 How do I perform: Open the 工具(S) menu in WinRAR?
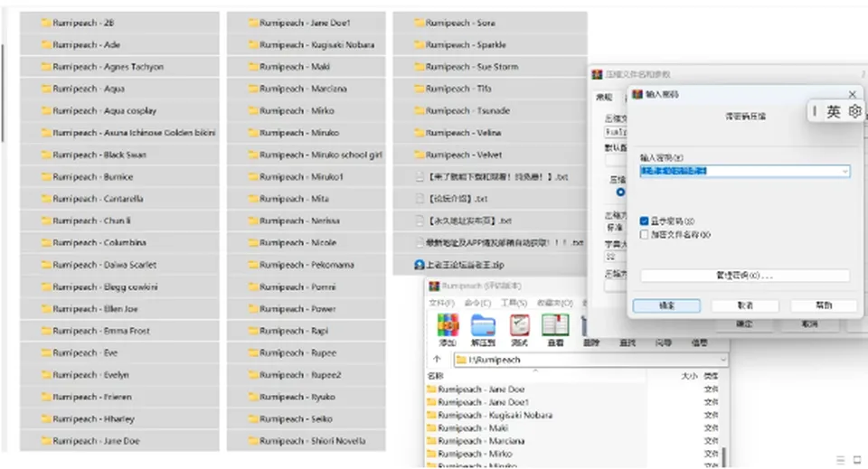coord(514,303)
